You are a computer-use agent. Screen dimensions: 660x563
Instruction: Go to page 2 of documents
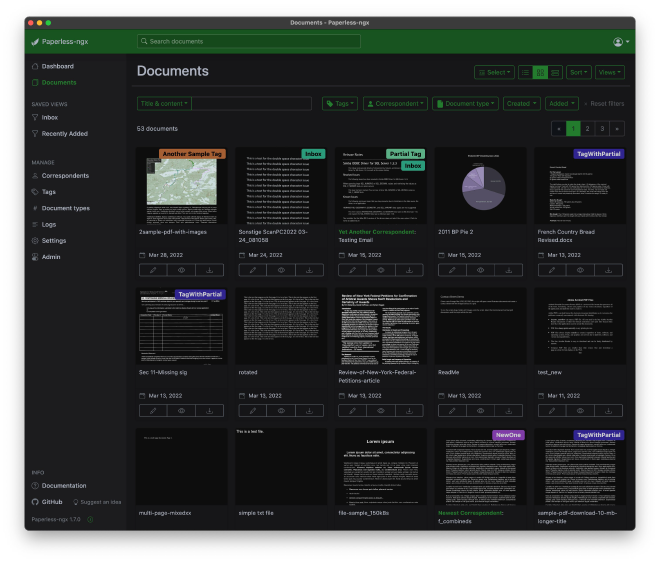tap(588, 129)
